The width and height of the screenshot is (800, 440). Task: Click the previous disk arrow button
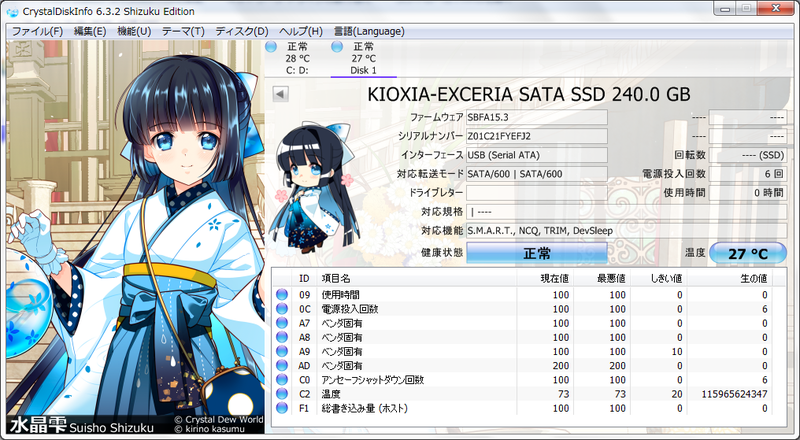pyautogui.click(x=281, y=94)
